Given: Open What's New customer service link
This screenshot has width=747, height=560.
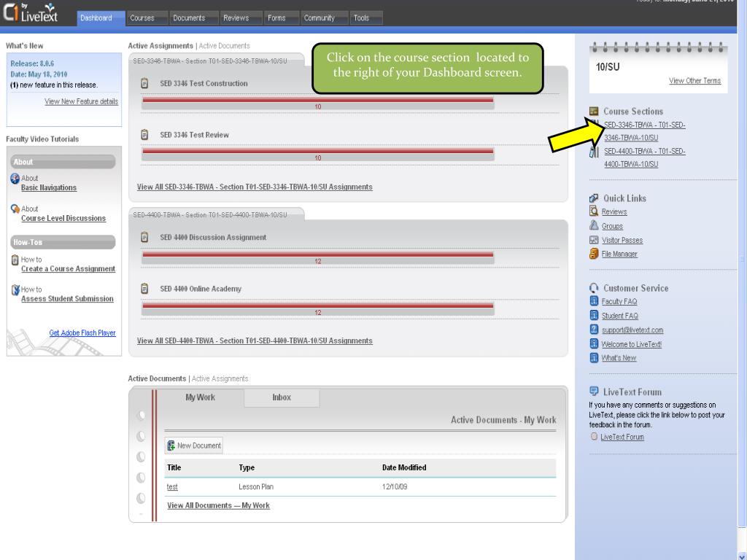Looking at the screenshot, I should point(619,357).
